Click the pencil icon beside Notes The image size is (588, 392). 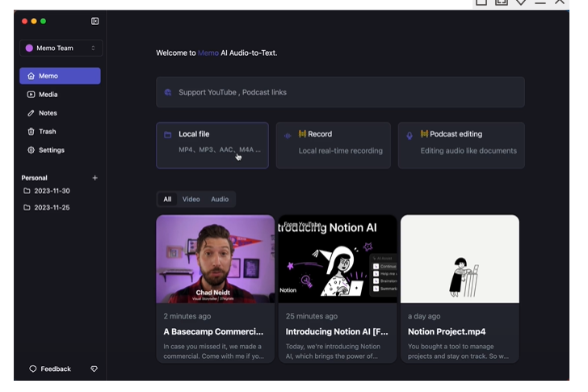(31, 113)
